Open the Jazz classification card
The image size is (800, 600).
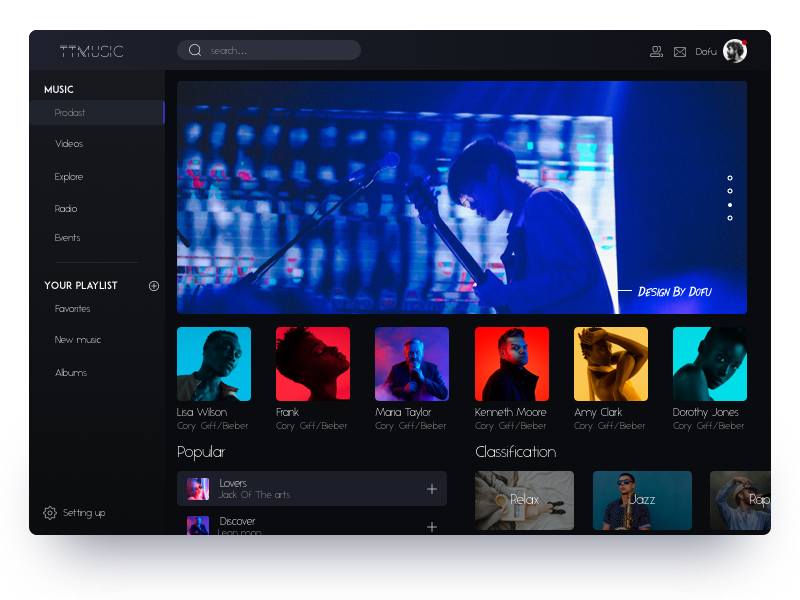(642, 501)
